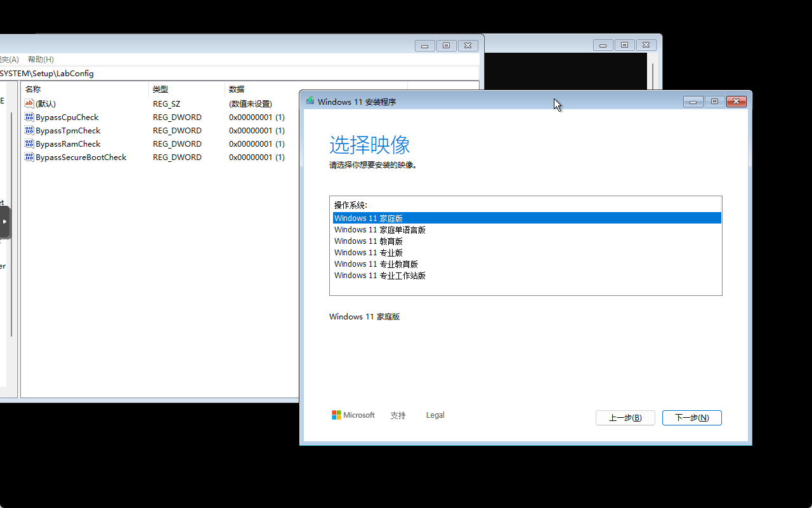Select Windows 11 专业教育版
This screenshot has width=812, height=508.
pyautogui.click(x=527, y=264)
